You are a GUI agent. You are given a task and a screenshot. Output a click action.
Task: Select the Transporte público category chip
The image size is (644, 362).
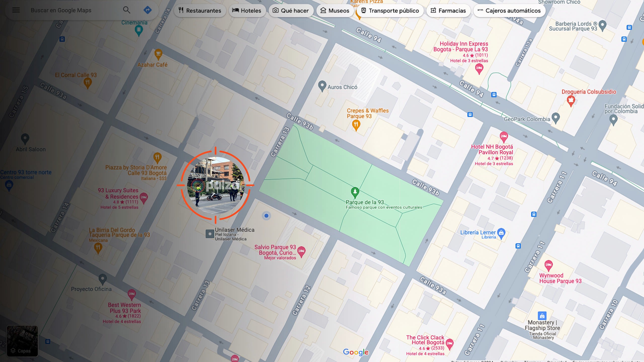click(x=390, y=11)
